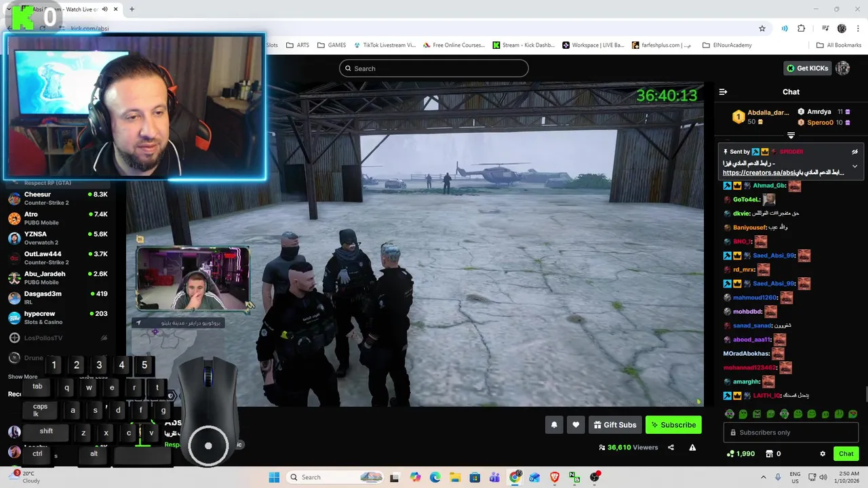Screen dimensions: 868x488
Task: Open the All Bookmarks folder
Action: click(839, 45)
